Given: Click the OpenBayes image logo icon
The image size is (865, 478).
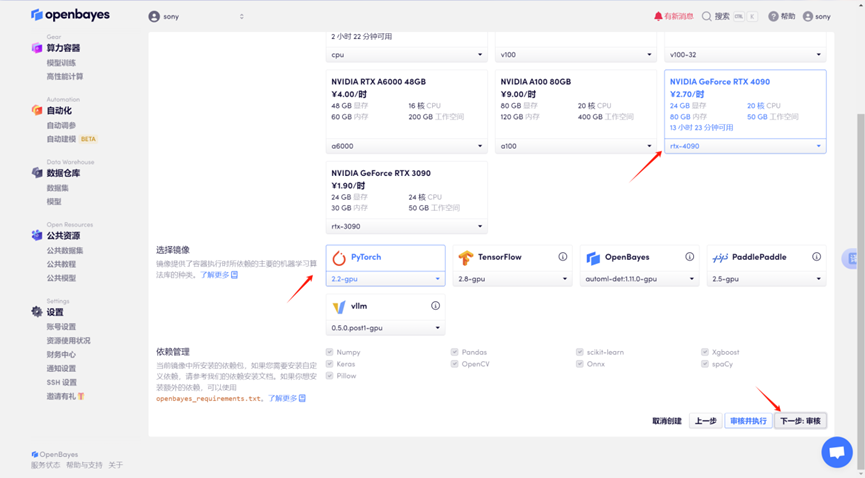Looking at the screenshot, I should (593, 258).
